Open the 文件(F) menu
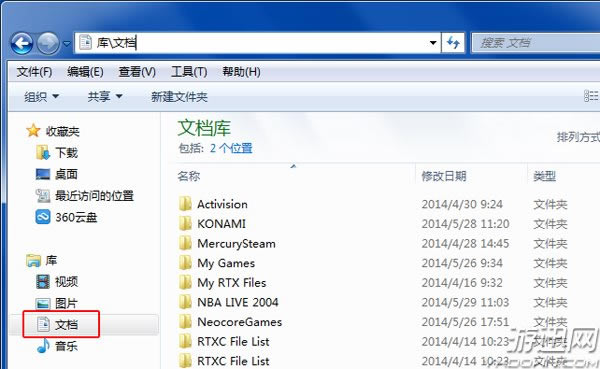The width and height of the screenshot is (600, 369). tap(34, 72)
